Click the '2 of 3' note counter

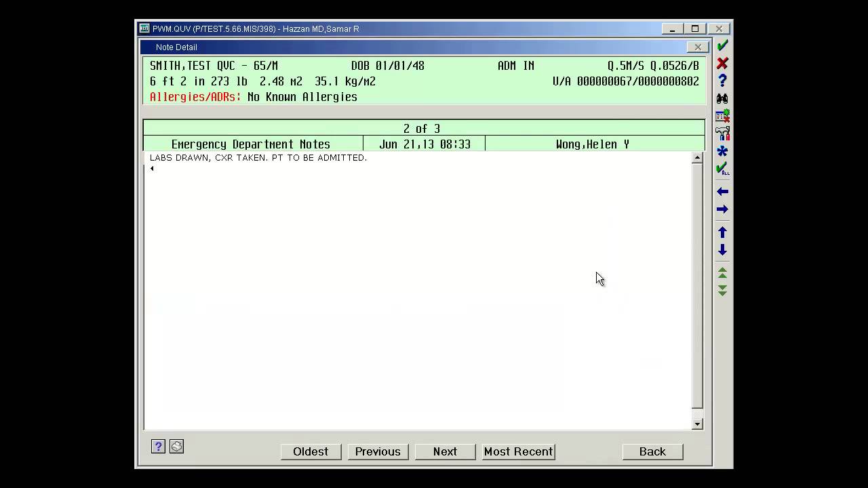point(422,128)
